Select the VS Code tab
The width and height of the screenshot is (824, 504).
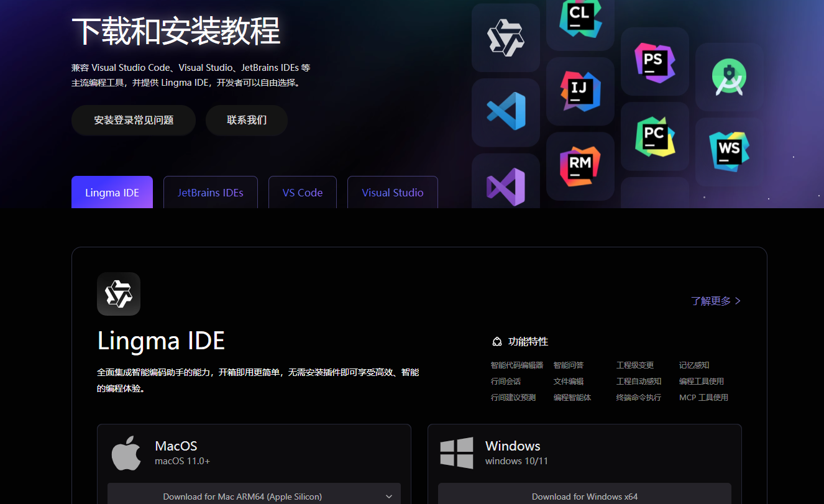coord(302,193)
